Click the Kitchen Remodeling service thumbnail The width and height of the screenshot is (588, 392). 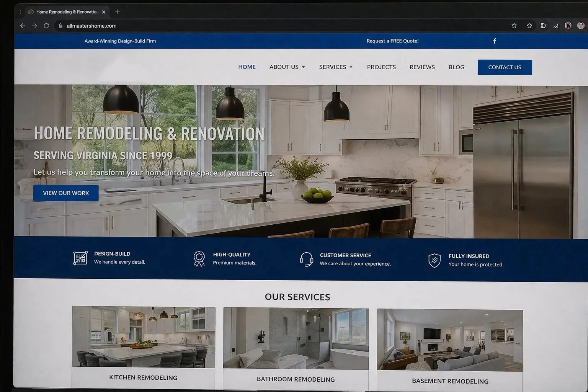144,337
